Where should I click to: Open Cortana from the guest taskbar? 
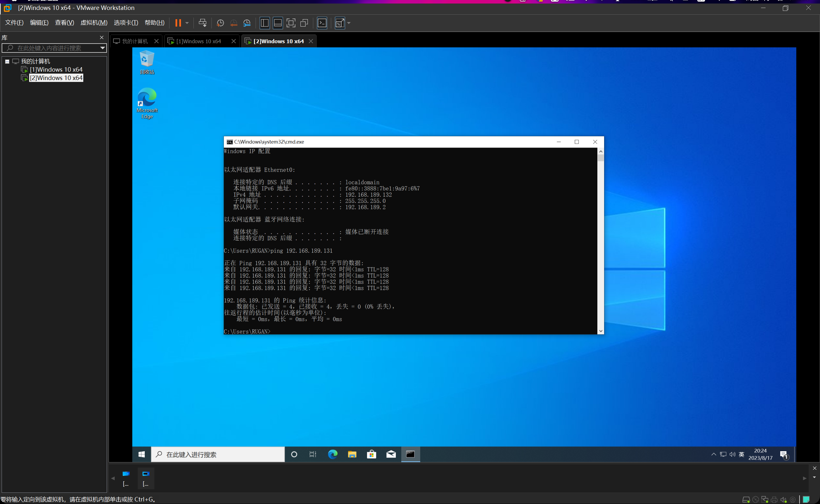click(294, 454)
